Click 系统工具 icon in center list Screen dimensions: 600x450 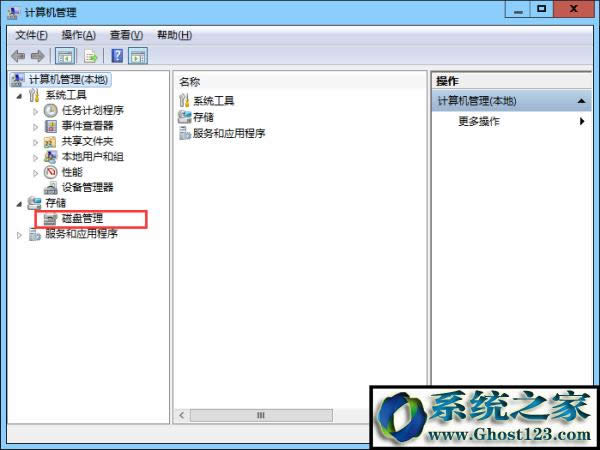tap(184, 100)
